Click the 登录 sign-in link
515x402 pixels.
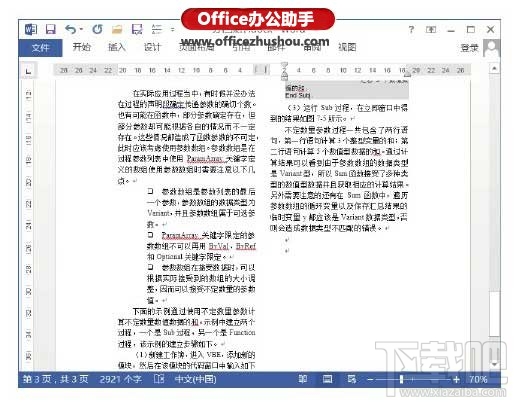(x=469, y=48)
